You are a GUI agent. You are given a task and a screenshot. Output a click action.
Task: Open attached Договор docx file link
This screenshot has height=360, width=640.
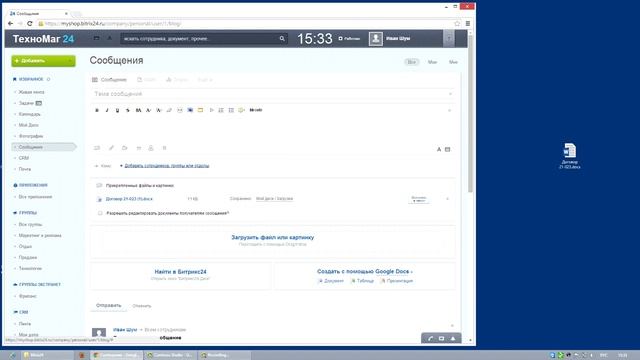pos(129,199)
